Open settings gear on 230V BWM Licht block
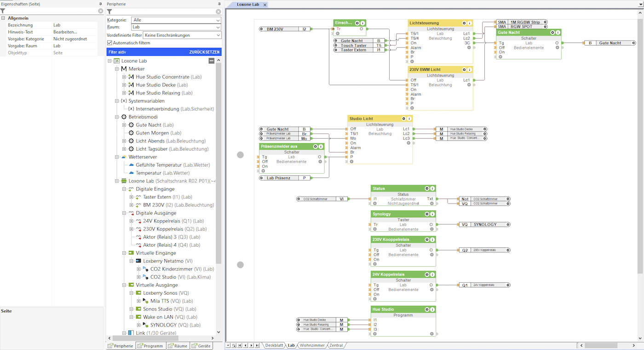Viewport: 644px width, 350px height. pos(464,70)
